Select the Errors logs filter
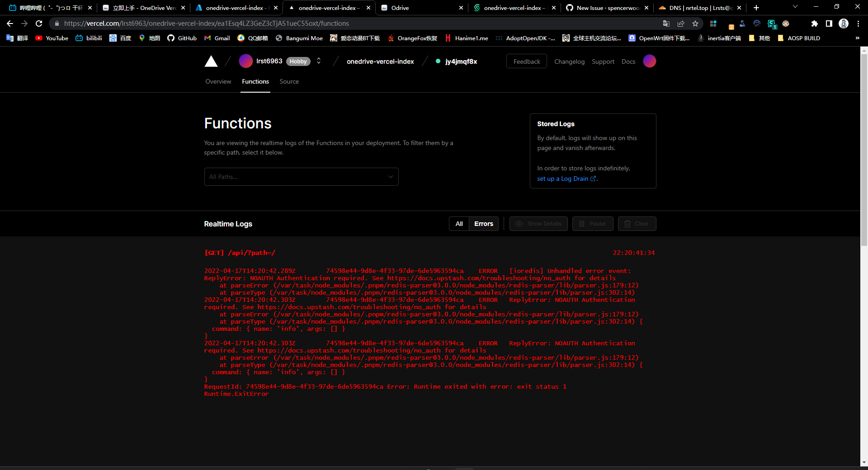 [484, 224]
